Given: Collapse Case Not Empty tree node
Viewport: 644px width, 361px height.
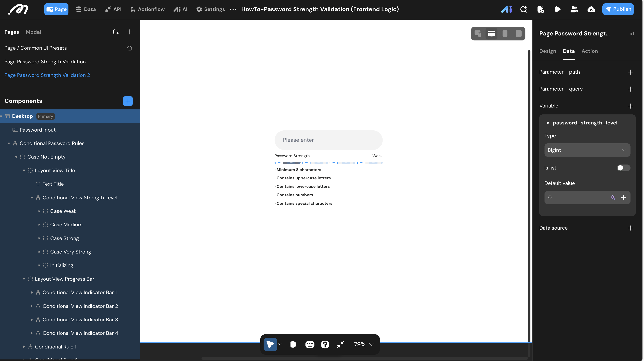Looking at the screenshot, I should point(16,157).
